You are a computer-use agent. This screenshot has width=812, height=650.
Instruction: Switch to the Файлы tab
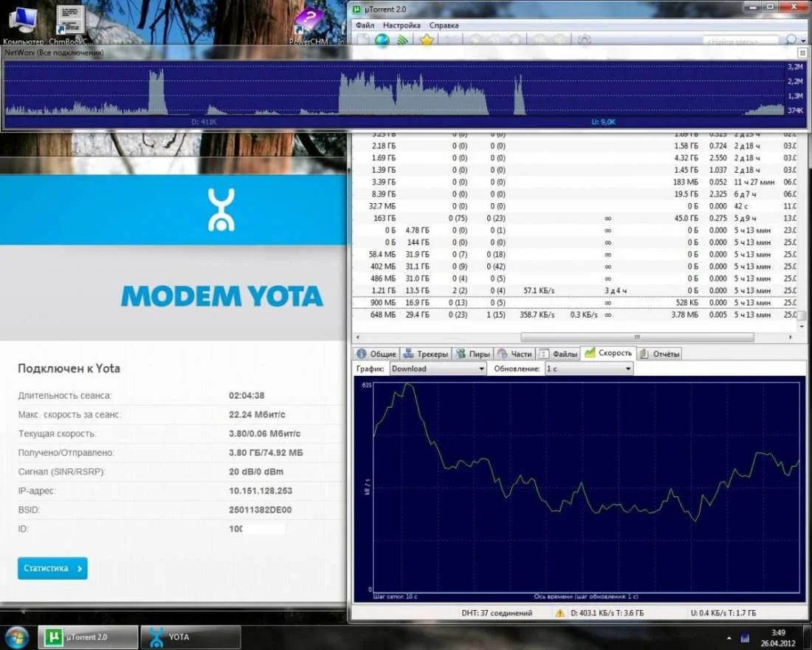(x=558, y=354)
